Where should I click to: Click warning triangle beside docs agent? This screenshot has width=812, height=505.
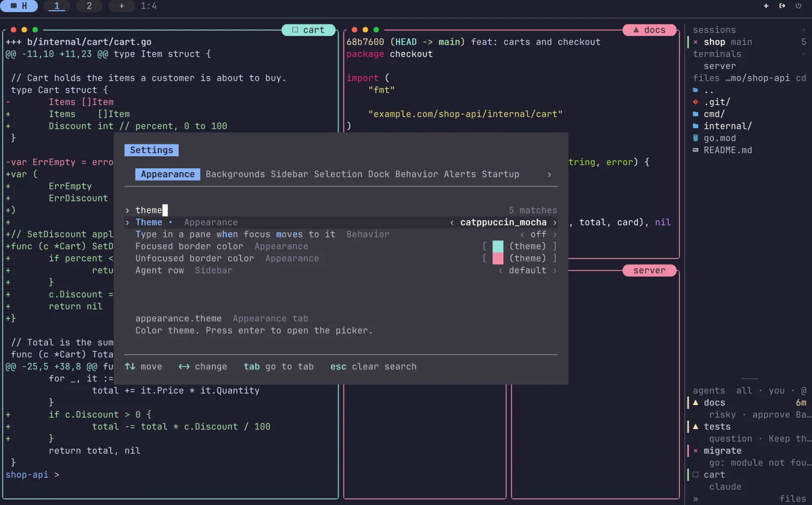coord(695,403)
